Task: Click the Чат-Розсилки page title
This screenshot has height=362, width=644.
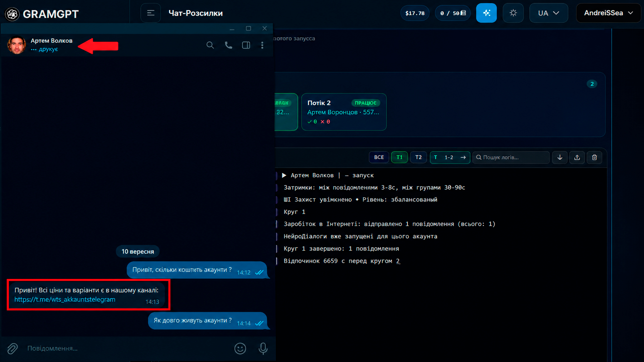Action: pyautogui.click(x=196, y=13)
